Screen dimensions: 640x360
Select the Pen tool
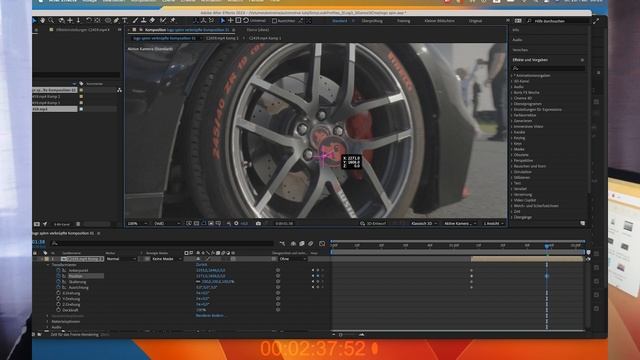point(116,20)
